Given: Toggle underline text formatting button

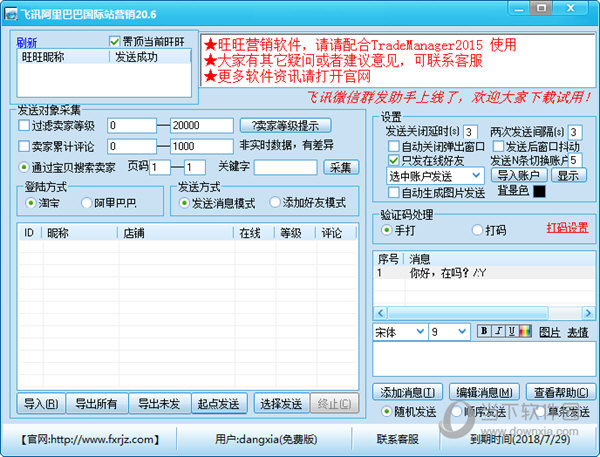Looking at the screenshot, I should pos(512,331).
